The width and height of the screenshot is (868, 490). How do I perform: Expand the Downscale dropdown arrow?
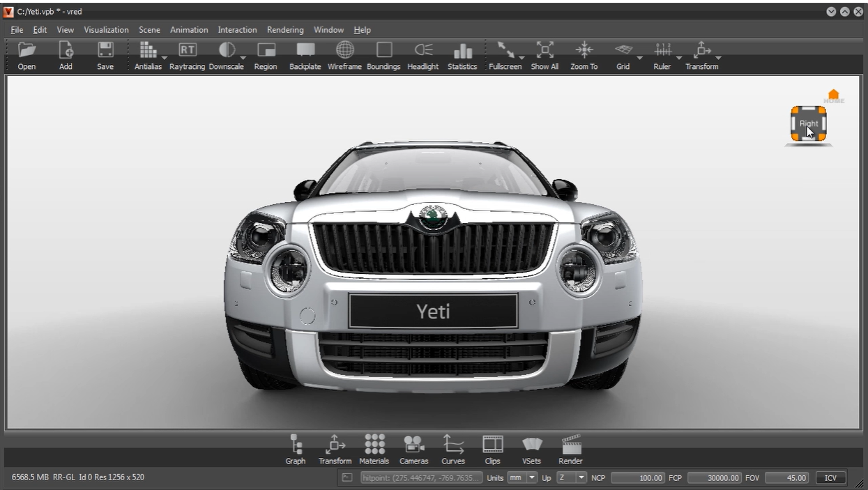pyautogui.click(x=243, y=58)
